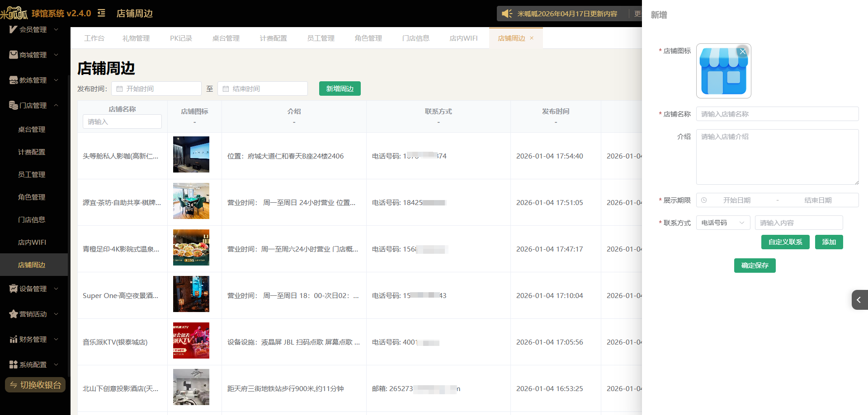Click the 切换收银台 button
Image resolution: width=868 pixels, height=415 pixels.
[35, 385]
